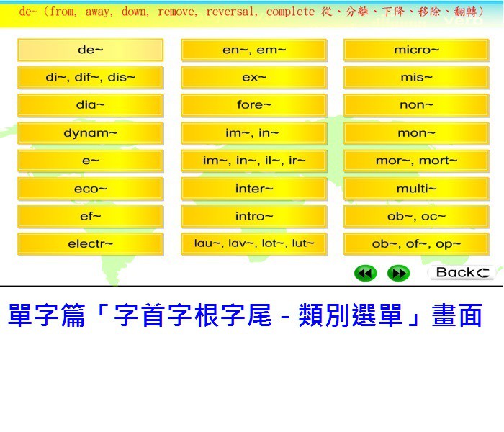Choose the fore~ prefix button

tap(254, 105)
